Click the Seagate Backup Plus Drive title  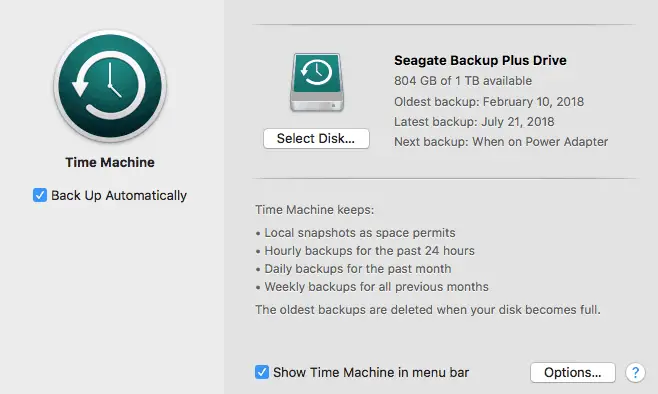480,60
